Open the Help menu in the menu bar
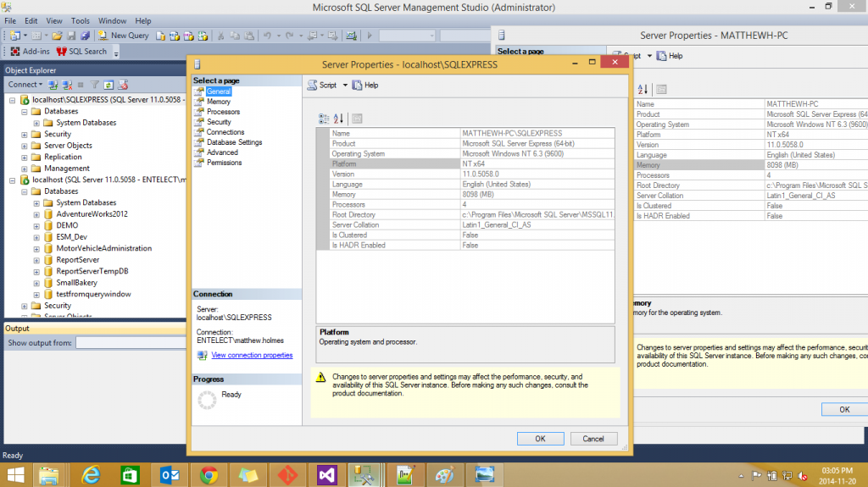 (142, 21)
